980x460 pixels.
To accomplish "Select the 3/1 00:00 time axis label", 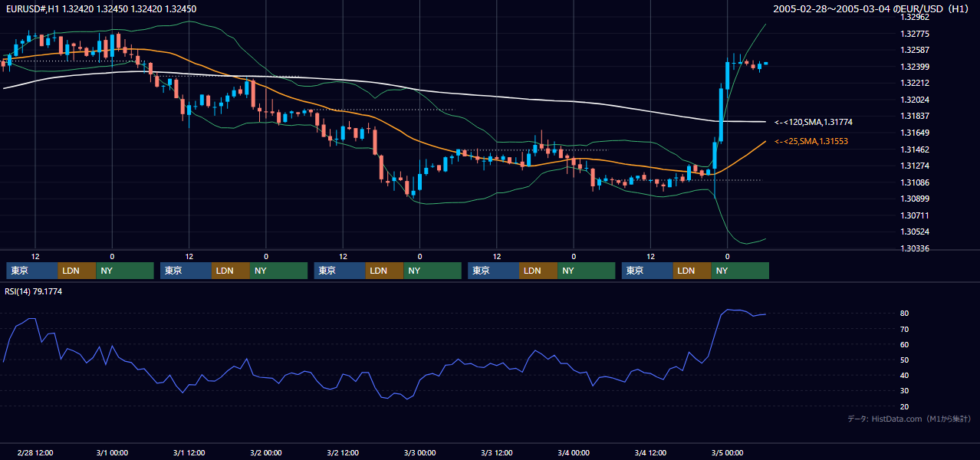I will (112, 452).
